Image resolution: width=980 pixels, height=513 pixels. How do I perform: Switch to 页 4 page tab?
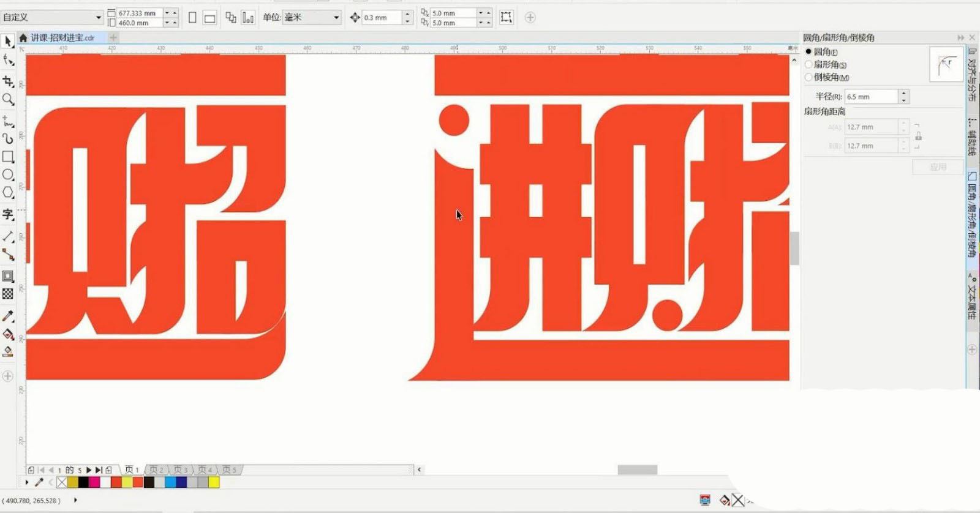pos(205,470)
